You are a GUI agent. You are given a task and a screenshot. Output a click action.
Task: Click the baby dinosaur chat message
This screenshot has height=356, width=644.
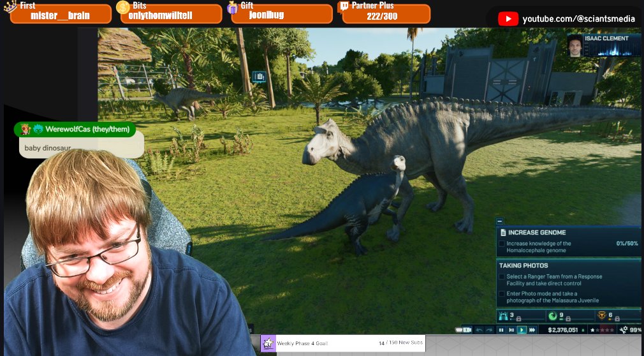coord(48,147)
